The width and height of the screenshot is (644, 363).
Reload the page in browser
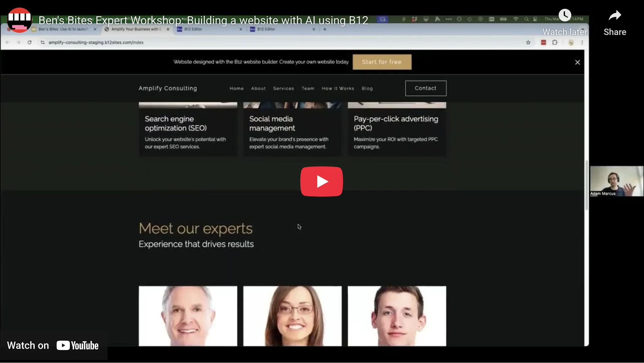29,43
